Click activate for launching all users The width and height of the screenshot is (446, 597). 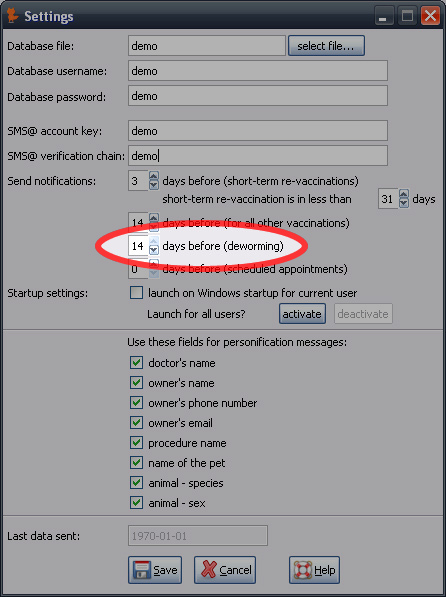tap(302, 314)
